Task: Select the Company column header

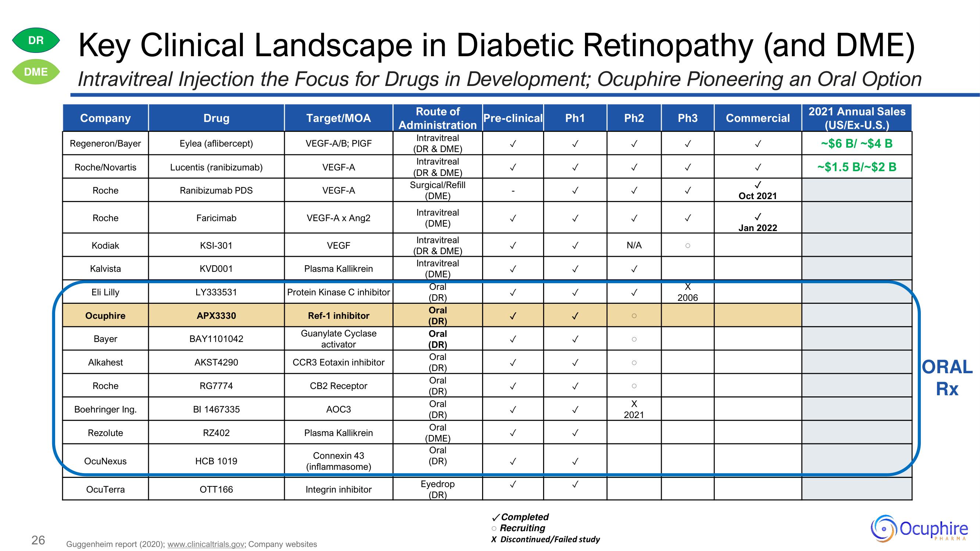Action: tap(105, 118)
